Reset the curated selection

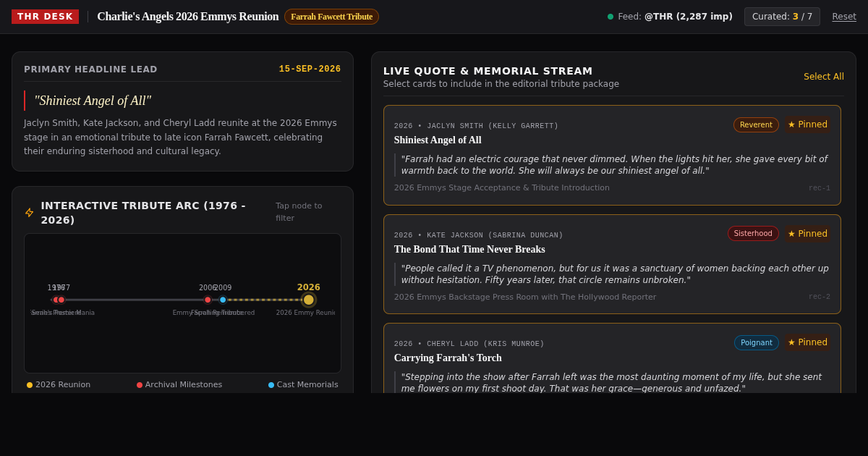tap(844, 17)
